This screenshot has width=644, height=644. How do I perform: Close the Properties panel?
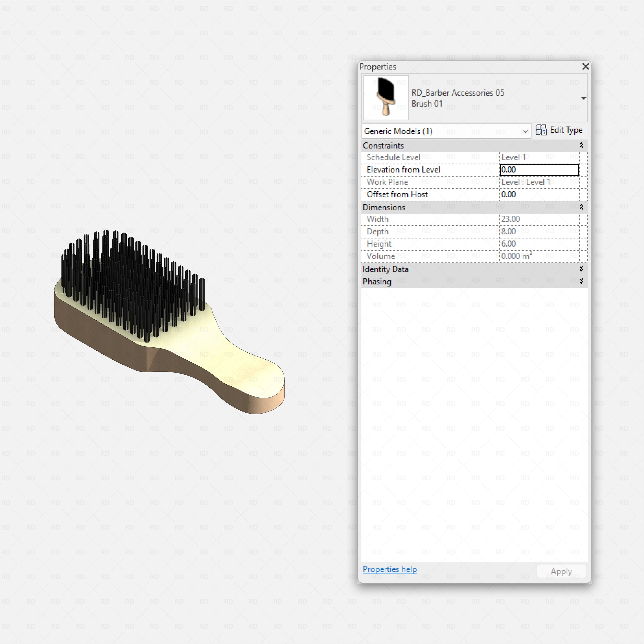(x=585, y=67)
